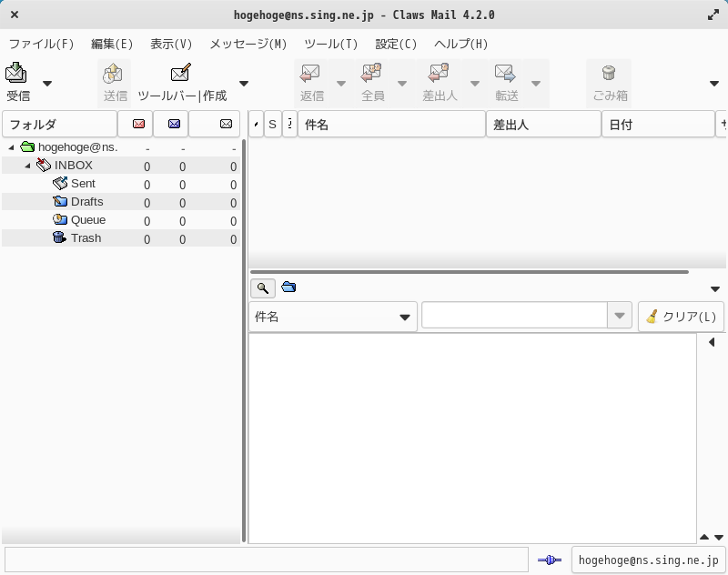
Task: Click the status bar message area
Action: (267, 560)
